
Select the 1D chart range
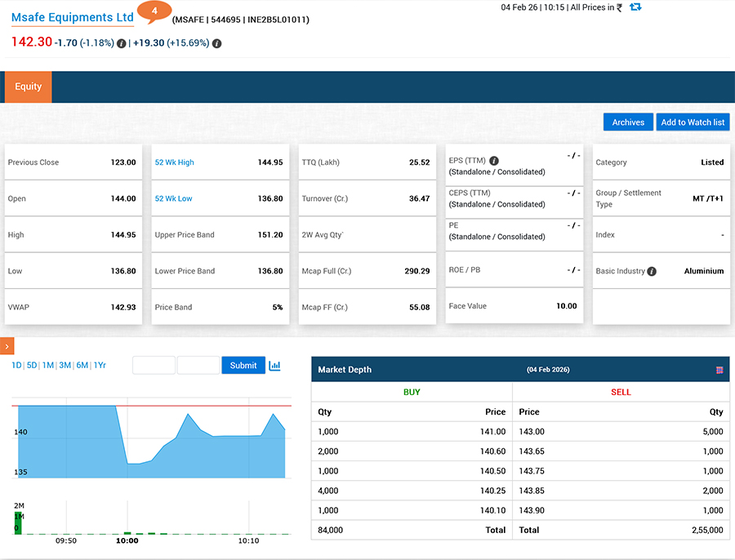[16, 366]
